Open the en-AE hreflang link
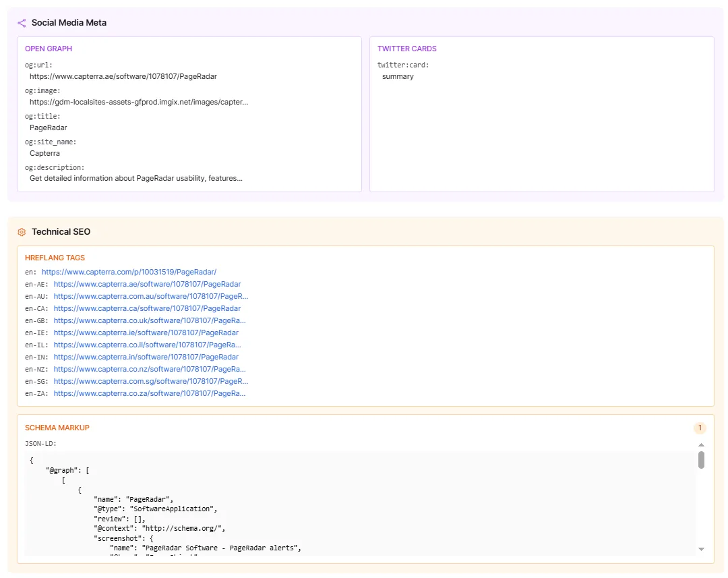This screenshot has width=728, height=578. point(147,284)
